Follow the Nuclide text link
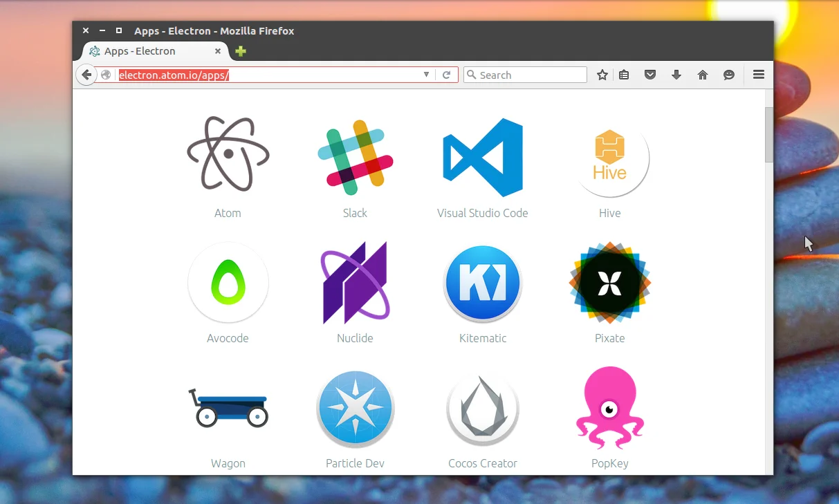 355,338
